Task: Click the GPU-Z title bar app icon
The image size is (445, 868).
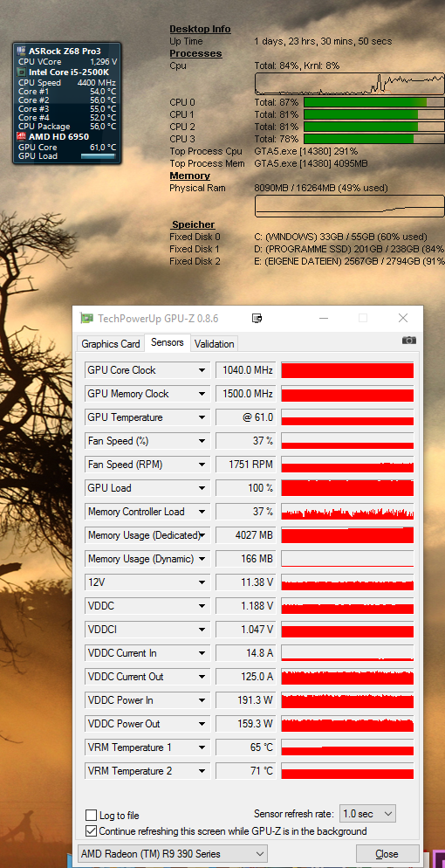Action: pos(86,319)
